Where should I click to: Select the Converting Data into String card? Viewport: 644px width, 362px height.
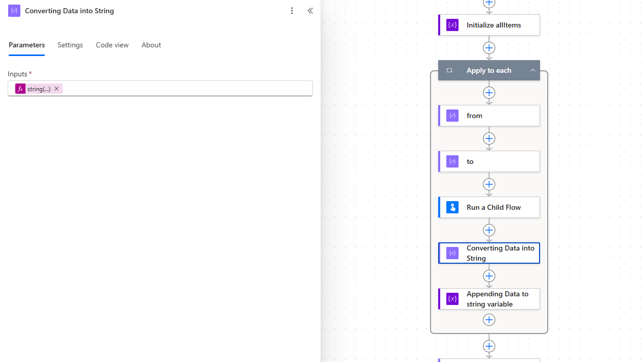pos(489,253)
